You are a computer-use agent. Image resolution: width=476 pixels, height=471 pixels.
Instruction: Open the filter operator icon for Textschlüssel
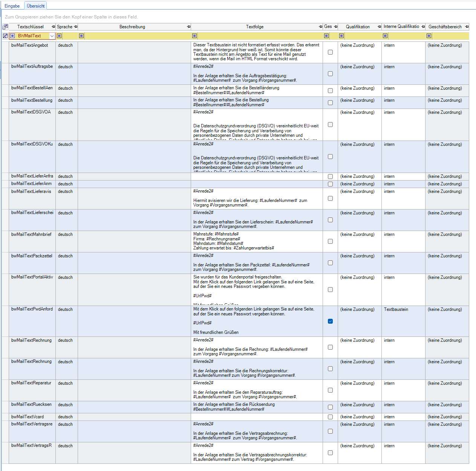(12, 36)
